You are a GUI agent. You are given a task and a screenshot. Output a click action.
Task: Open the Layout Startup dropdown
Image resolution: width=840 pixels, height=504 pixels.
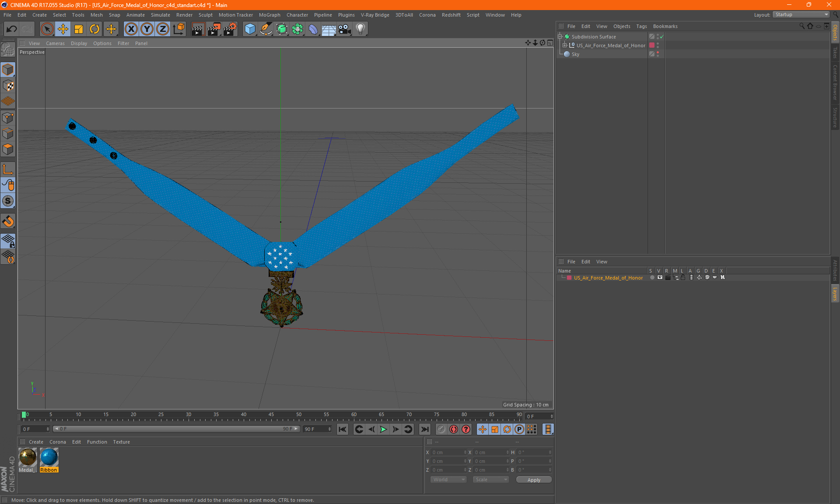(x=801, y=14)
